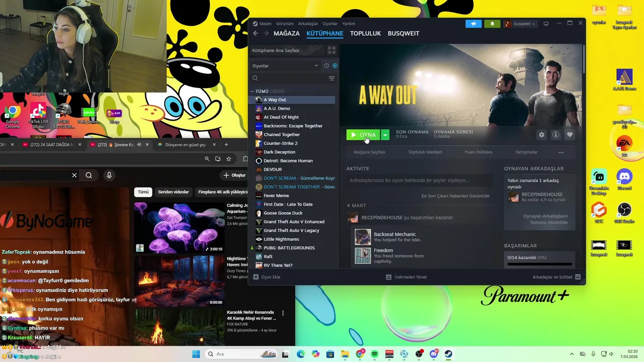Click the green OYNA play button

coord(363,135)
